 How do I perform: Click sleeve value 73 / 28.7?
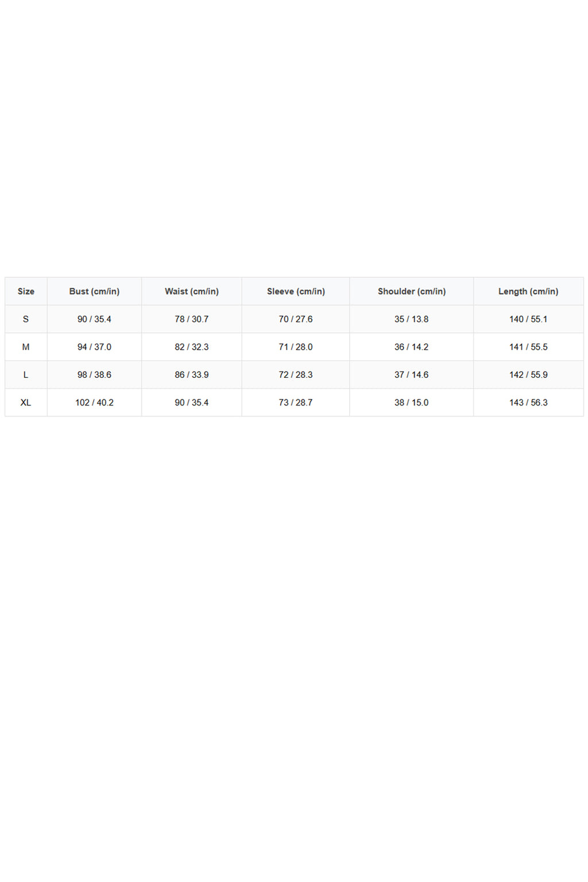[x=296, y=403]
